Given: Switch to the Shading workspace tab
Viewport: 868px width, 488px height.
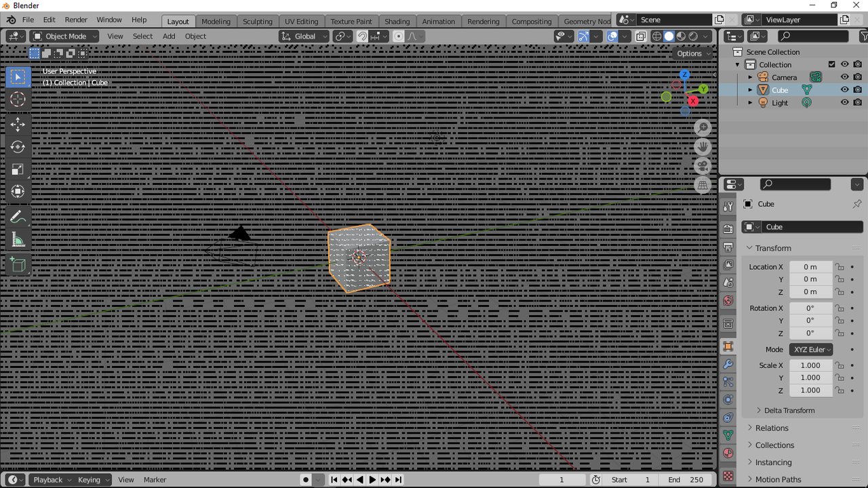Looking at the screenshot, I should point(397,21).
